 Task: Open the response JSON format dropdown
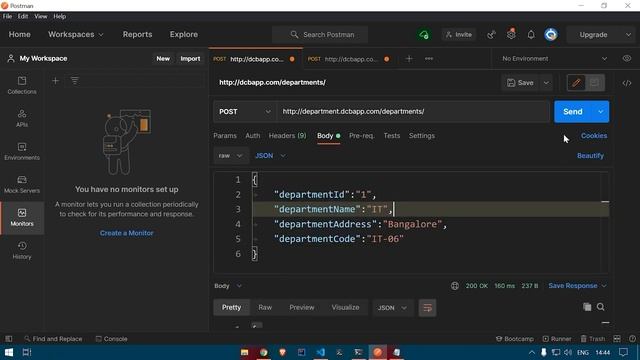(x=392, y=308)
